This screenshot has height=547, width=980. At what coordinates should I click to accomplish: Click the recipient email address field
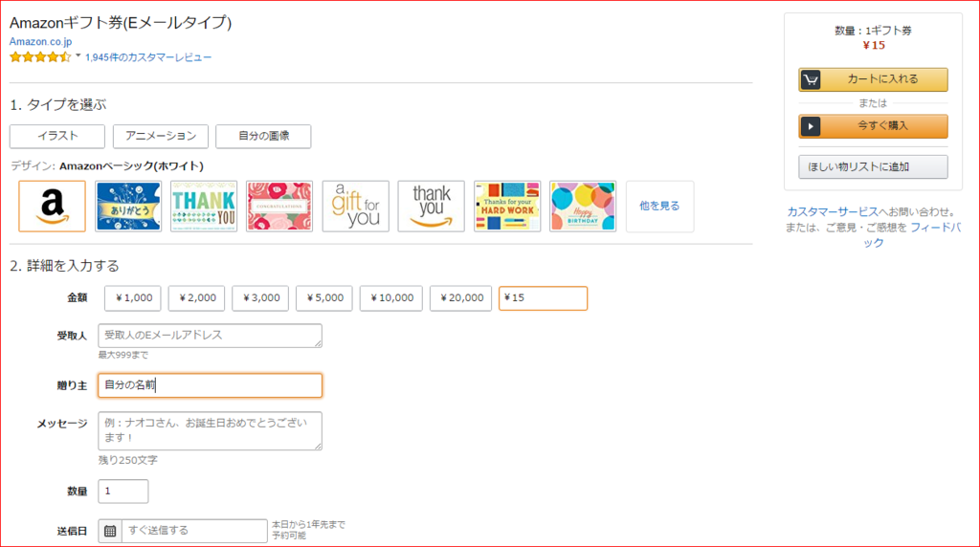pos(210,336)
